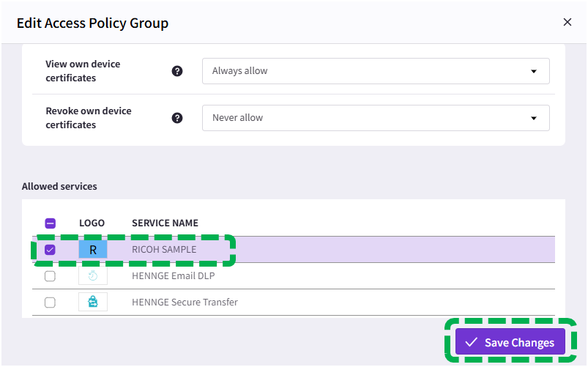Click the LOGO column header
Screen dimensions: 588x367
click(92, 223)
